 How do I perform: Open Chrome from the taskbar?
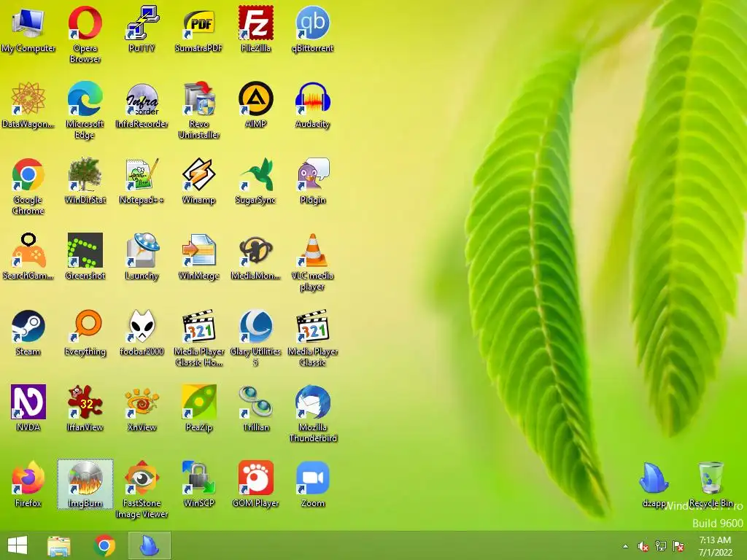(x=104, y=545)
